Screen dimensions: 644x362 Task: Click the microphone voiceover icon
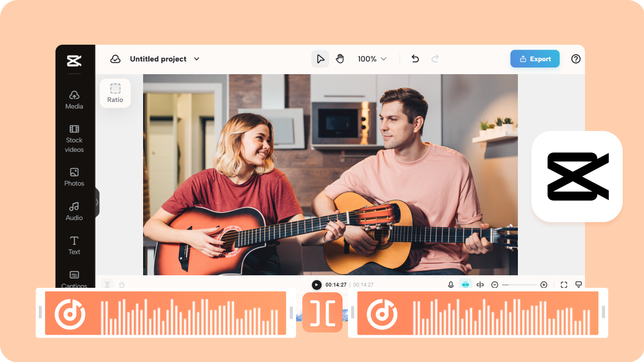[x=450, y=284]
